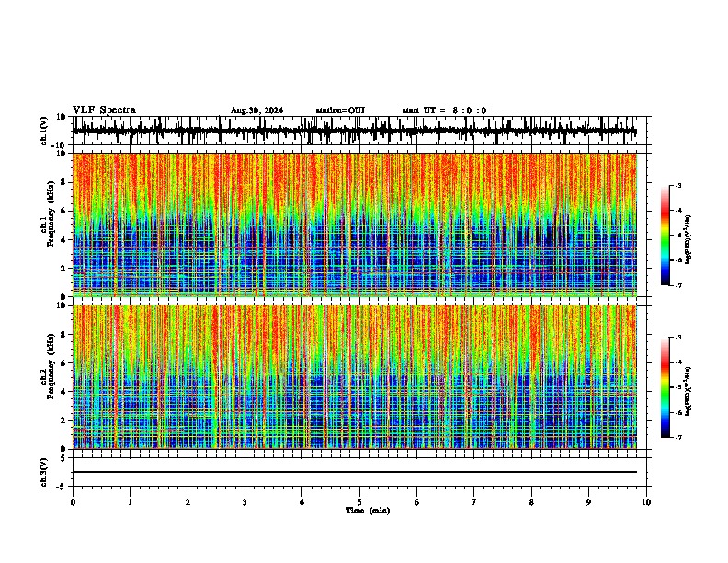The height and width of the screenshot is (563, 728).
Task: Click time axis tick label "9"
Action: point(588,502)
